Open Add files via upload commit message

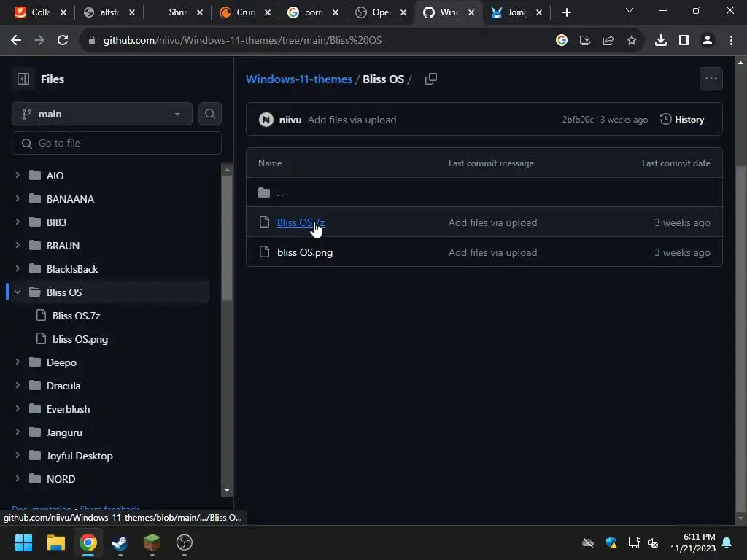point(352,120)
